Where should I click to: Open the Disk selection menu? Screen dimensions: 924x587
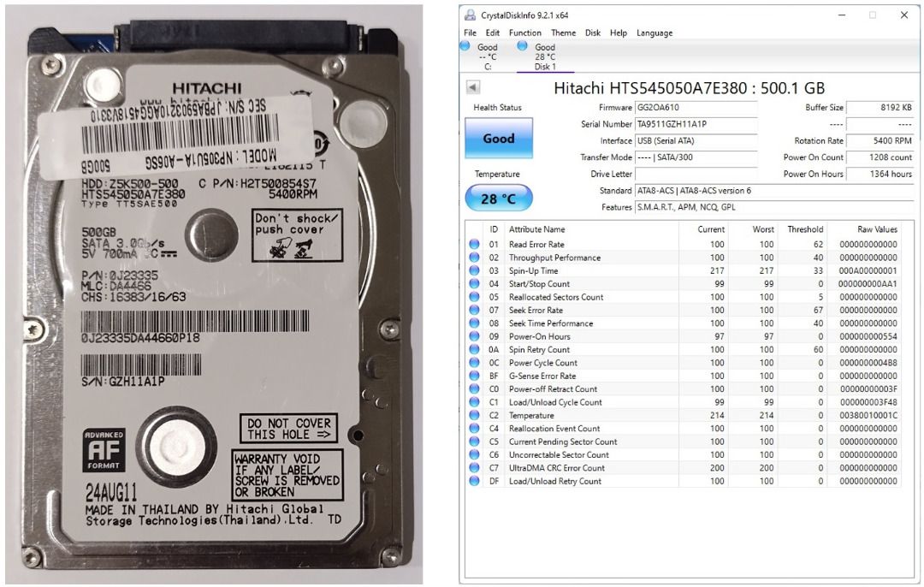tap(591, 33)
